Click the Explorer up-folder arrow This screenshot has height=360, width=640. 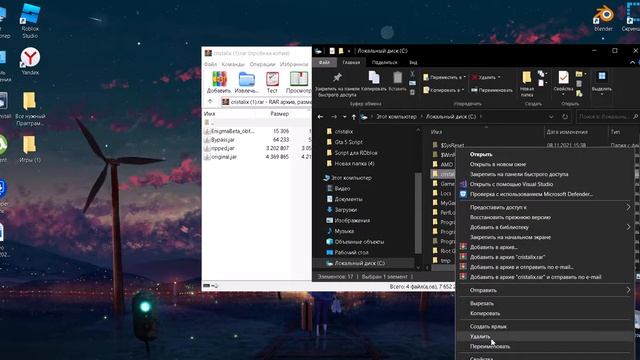[x=353, y=117]
